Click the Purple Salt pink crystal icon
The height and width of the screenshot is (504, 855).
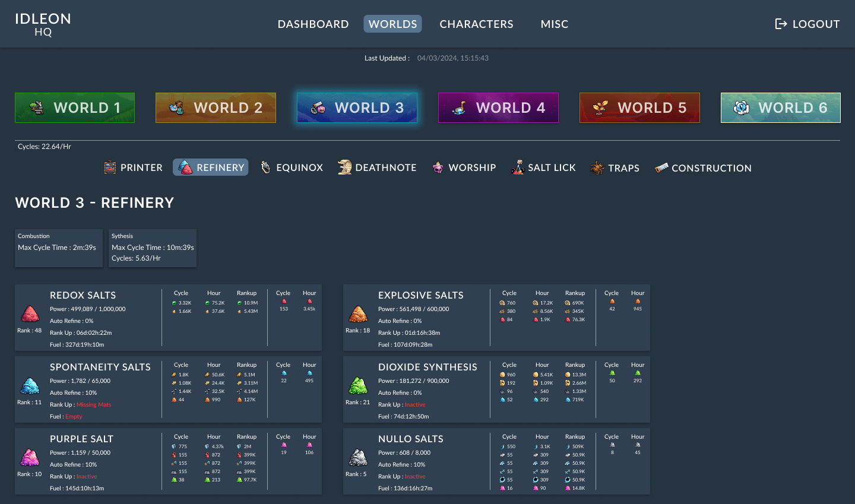point(30,458)
